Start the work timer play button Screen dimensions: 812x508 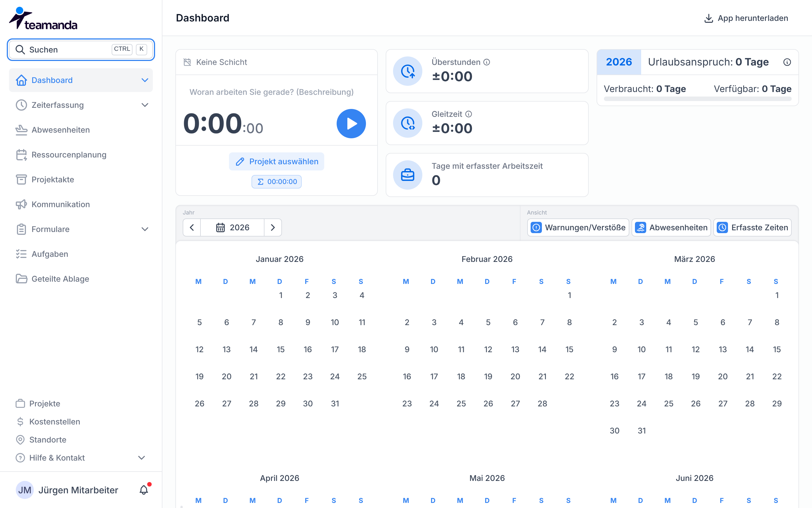pos(351,123)
